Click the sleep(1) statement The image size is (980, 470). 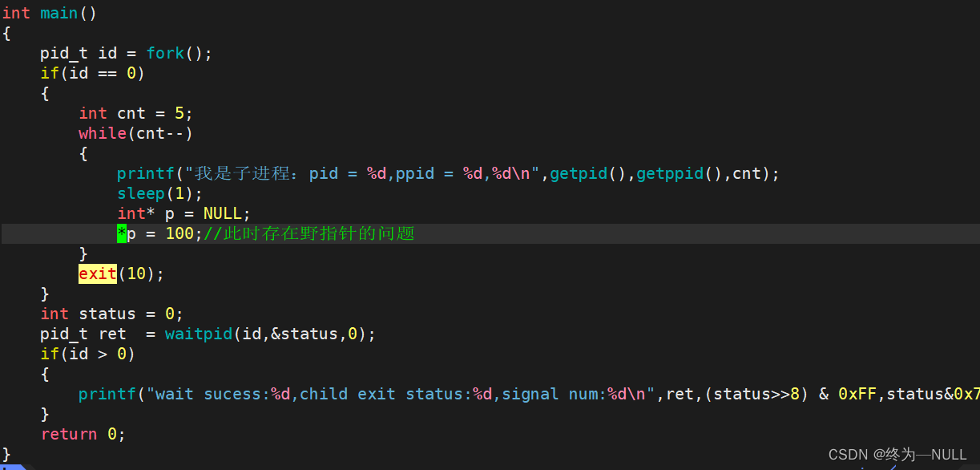click(x=159, y=193)
